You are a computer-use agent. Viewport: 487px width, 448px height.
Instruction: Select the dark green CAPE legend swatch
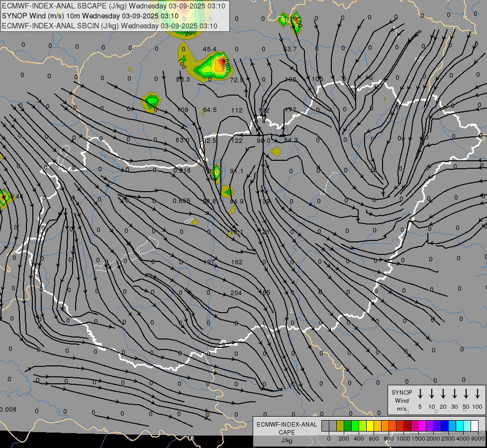348,426
